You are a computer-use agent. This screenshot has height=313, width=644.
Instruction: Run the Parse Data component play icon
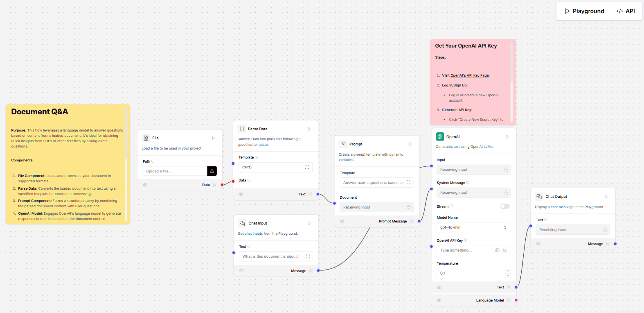coord(309,129)
